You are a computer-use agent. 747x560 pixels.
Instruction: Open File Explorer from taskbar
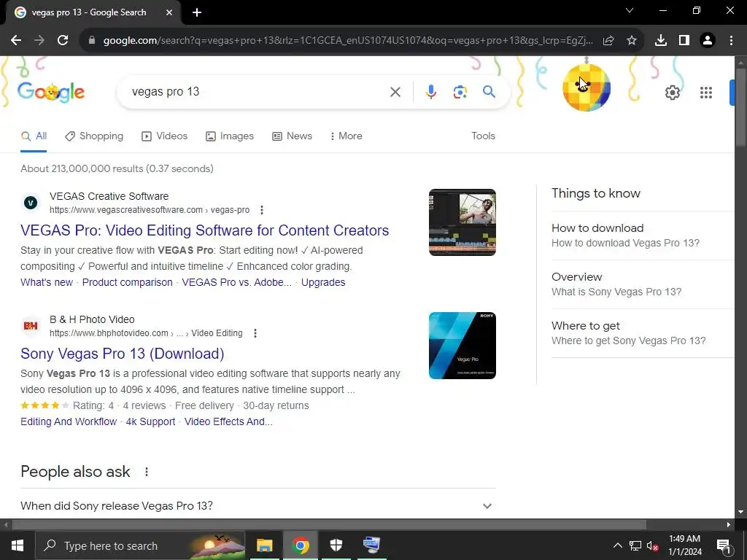tap(264, 545)
